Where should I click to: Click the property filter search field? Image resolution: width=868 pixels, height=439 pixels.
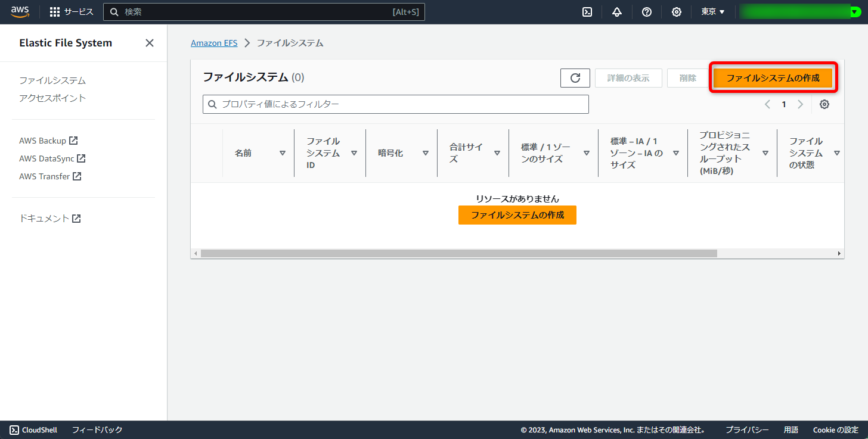[395, 104]
